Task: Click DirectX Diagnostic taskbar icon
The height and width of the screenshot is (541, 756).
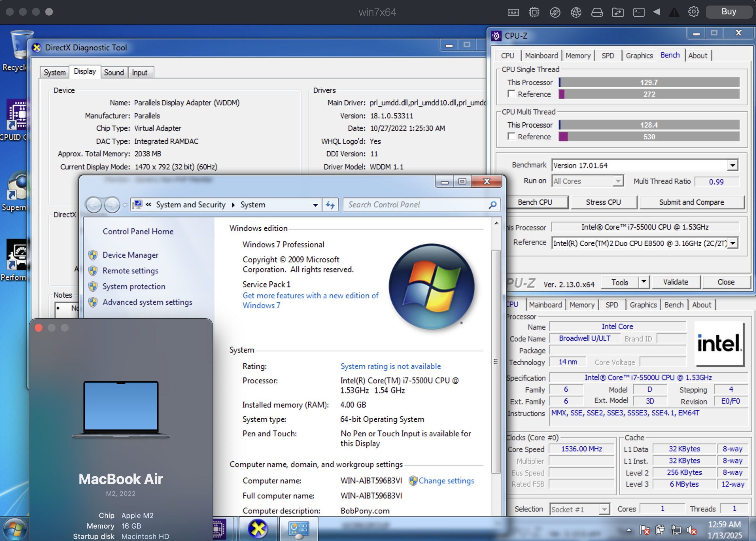Action: click(258, 529)
